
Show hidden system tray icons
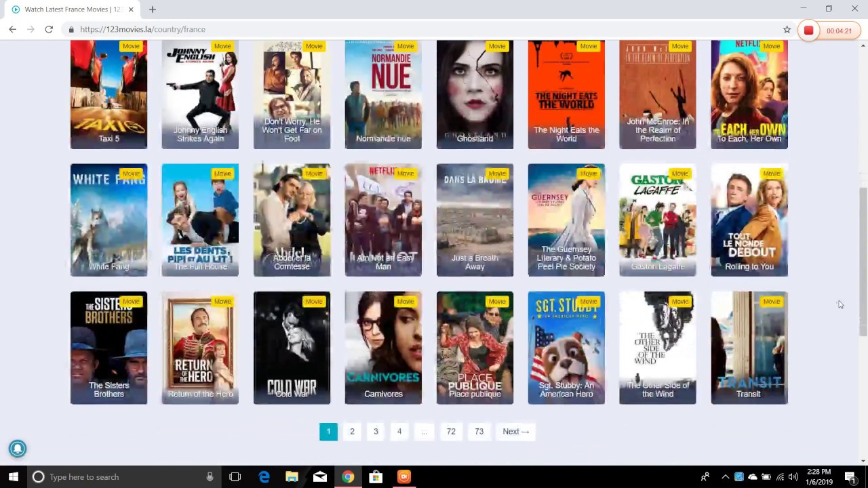(725, 477)
